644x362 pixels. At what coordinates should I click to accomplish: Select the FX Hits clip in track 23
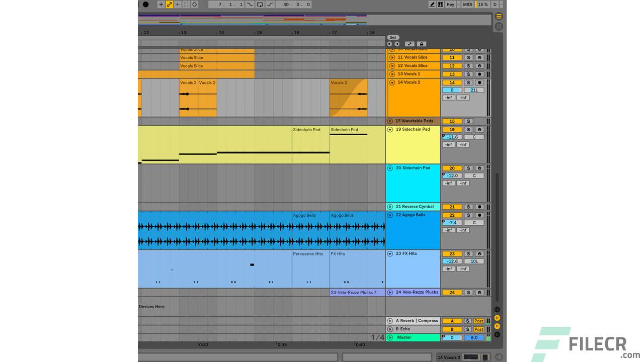[x=357, y=269]
